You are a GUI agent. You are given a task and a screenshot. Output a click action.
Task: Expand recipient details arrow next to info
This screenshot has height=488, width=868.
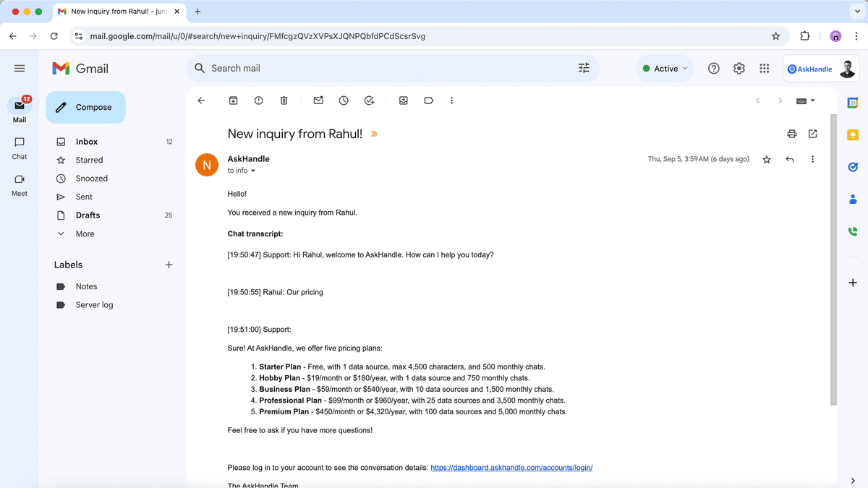point(253,171)
